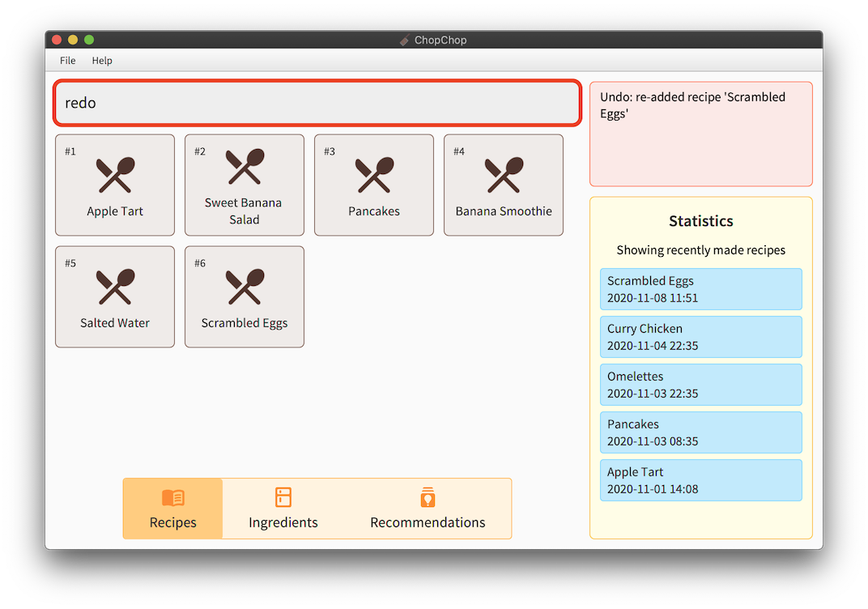Switch to the Ingredients tab

pyautogui.click(x=283, y=509)
